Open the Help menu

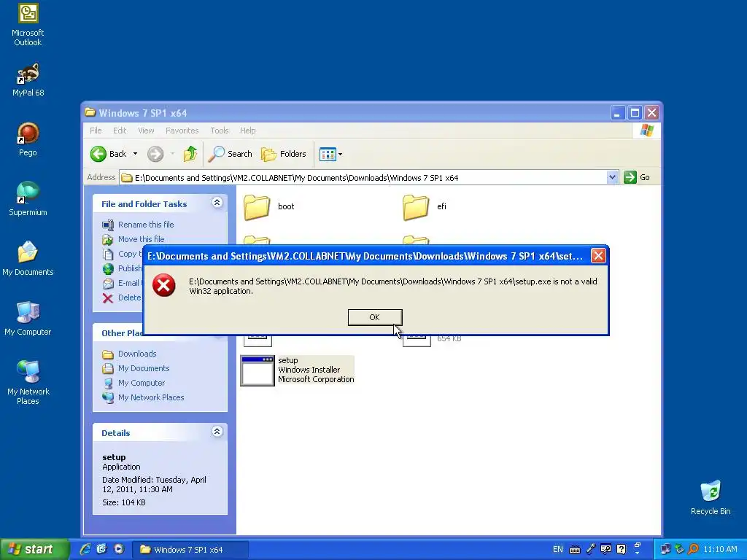pyautogui.click(x=247, y=131)
